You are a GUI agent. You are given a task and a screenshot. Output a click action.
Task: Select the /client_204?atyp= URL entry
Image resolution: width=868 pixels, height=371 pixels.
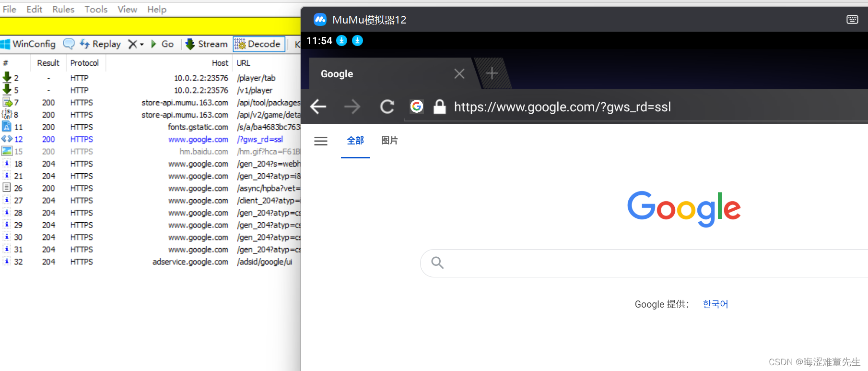[x=268, y=201]
